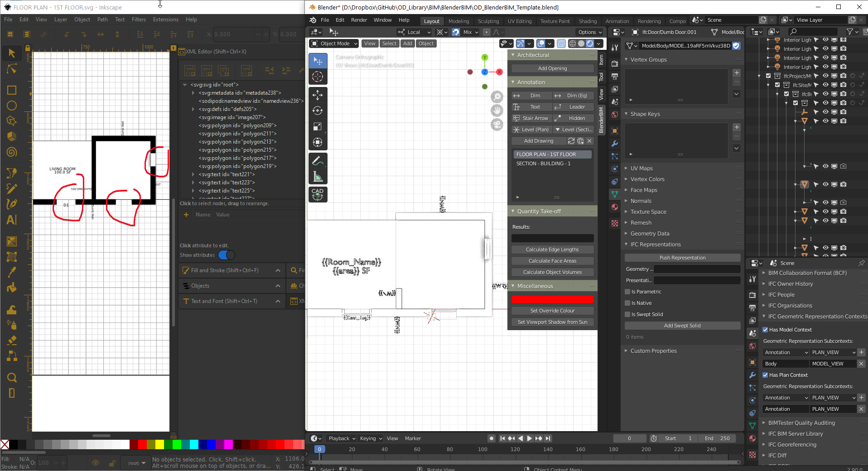The width and height of the screenshot is (868, 471).
Task: Select the Rotate tool in Blender toolbar
Action: 318,110
